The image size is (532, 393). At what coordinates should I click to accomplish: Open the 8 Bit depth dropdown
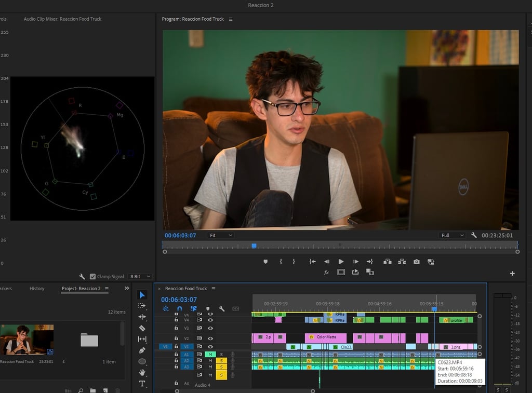[140, 277]
